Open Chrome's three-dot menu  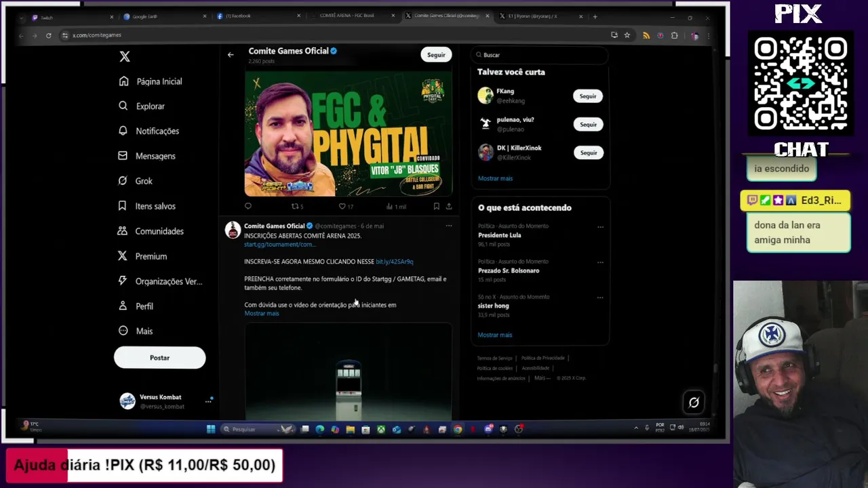pos(708,35)
